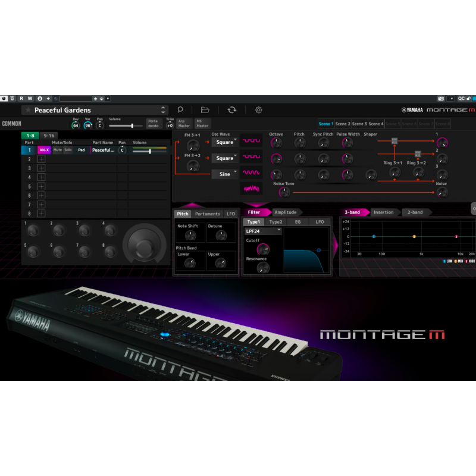Adjust the Part 1 volume slider

149,151
